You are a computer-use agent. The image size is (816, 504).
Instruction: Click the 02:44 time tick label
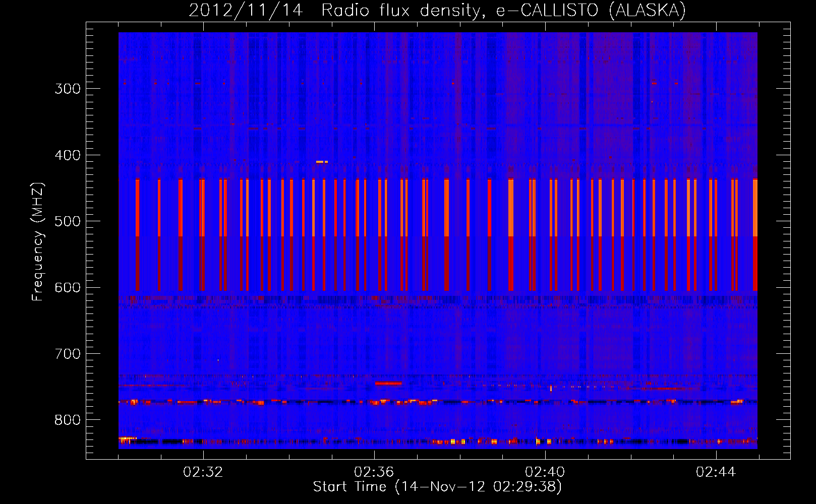[716, 472]
